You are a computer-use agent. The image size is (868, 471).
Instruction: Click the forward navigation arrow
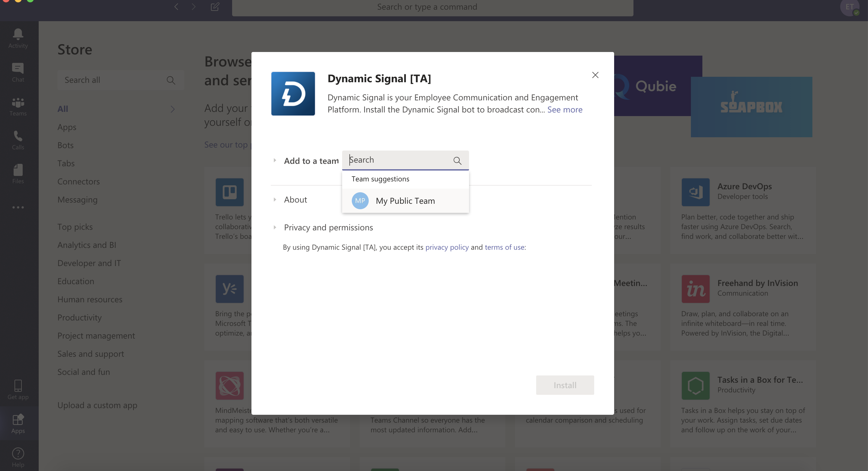(x=193, y=7)
